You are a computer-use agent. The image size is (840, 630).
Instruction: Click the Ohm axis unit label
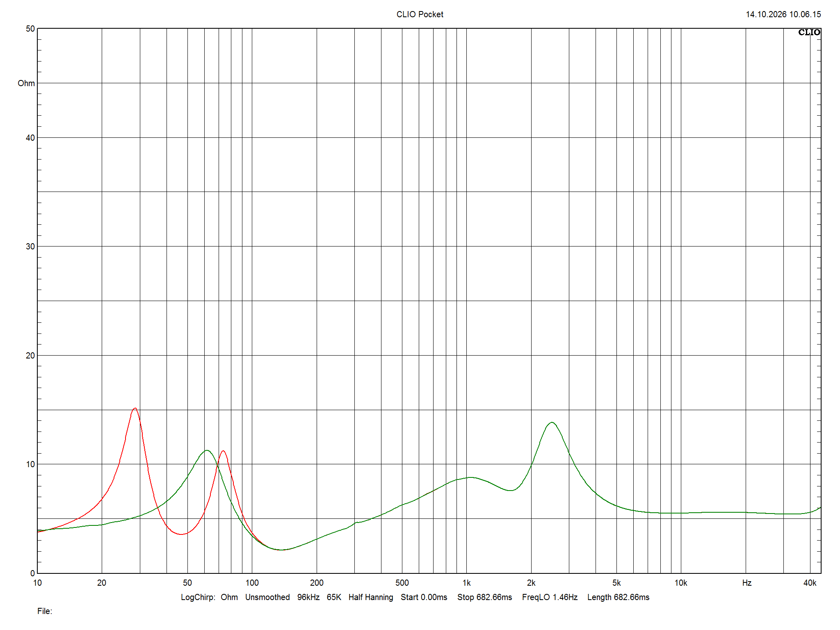tap(26, 83)
